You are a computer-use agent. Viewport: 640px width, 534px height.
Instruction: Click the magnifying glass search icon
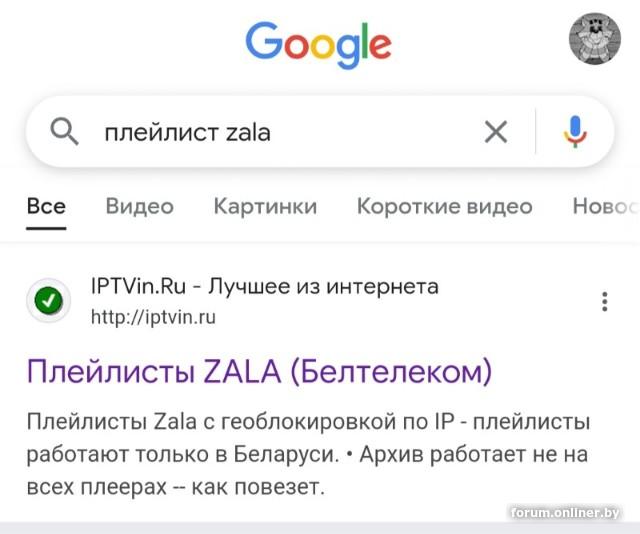click(x=64, y=132)
